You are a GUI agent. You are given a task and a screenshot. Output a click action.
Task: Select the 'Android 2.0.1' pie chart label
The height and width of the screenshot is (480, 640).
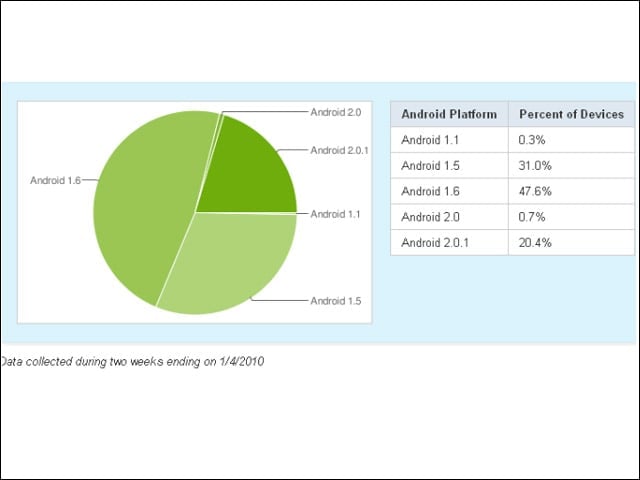point(339,150)
